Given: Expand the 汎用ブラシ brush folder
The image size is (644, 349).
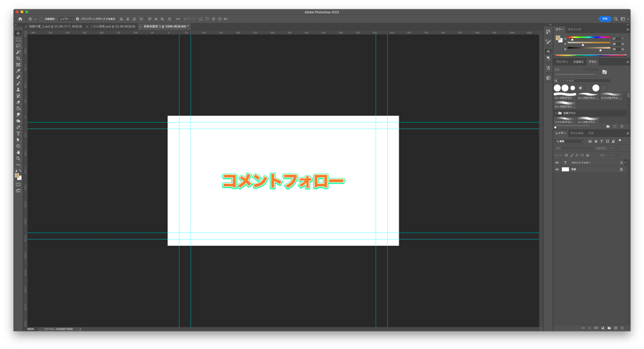Looking at the screenshot, I should [556, 113].
